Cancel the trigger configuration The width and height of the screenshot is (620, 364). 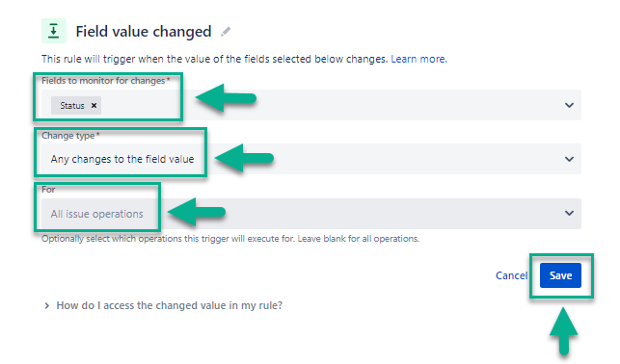[511, 275]
